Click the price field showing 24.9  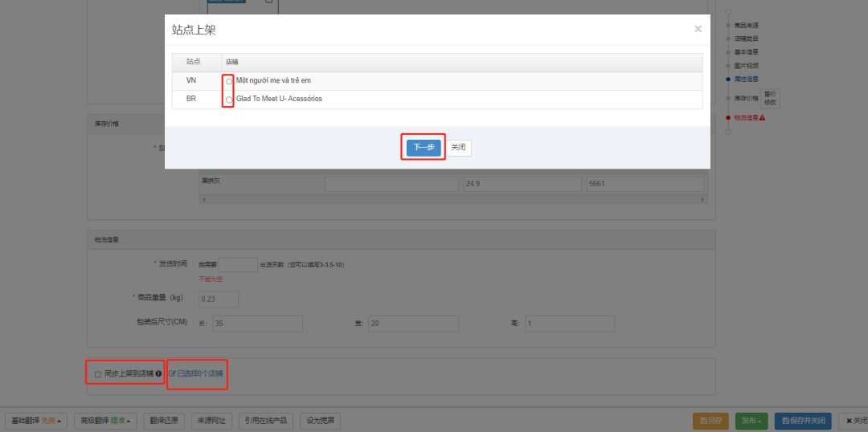click(522, 184)
